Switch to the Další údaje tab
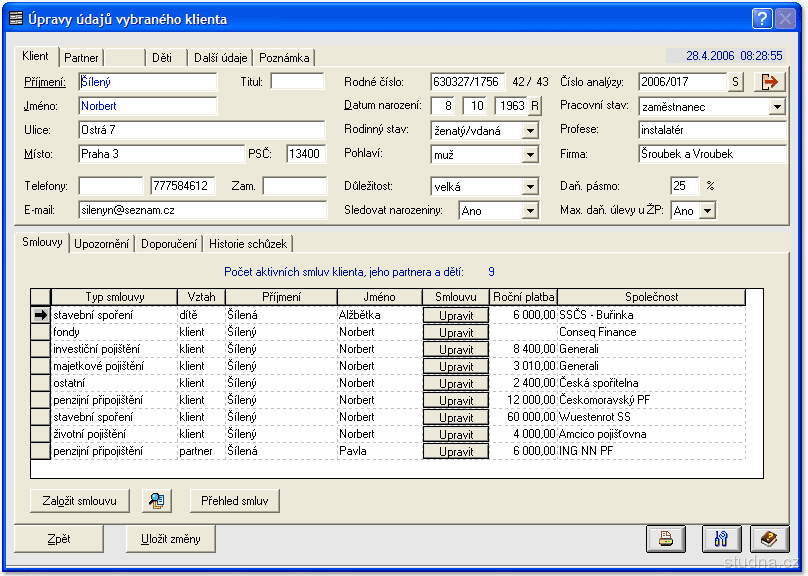 point(221,58)
